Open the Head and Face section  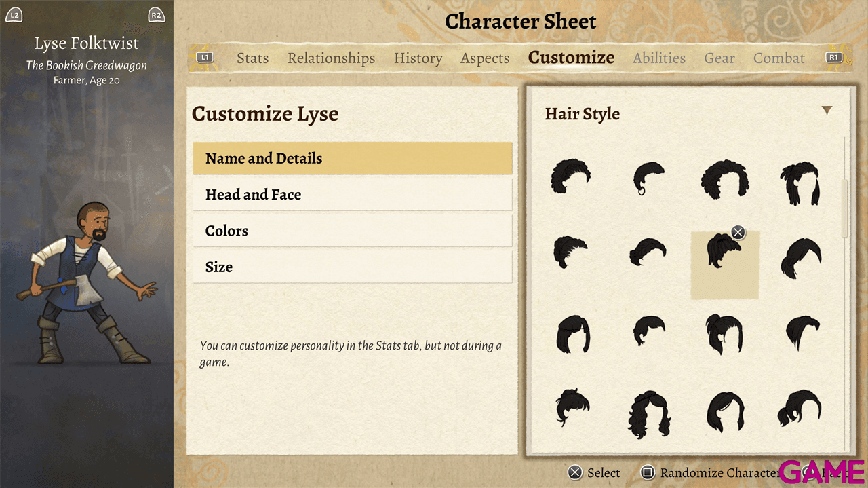(x=353, y=195)
